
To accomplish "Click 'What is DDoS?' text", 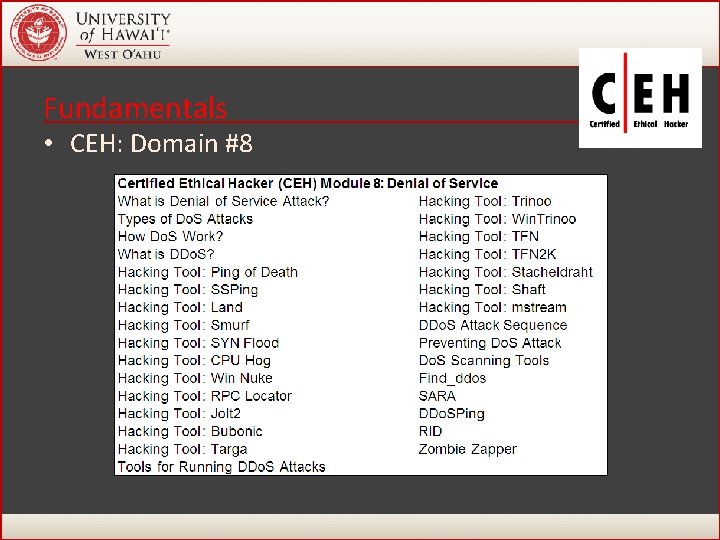I will 166,254.
